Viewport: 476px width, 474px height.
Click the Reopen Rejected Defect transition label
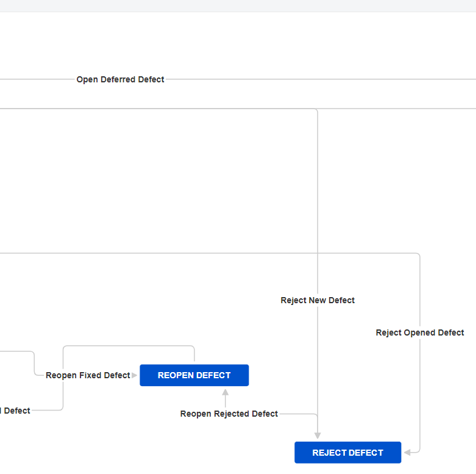coord(229,414)
